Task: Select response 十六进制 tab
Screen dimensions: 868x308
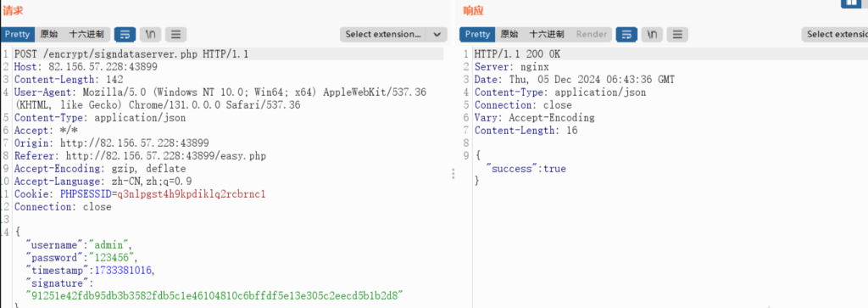Action: pos(547,34)
